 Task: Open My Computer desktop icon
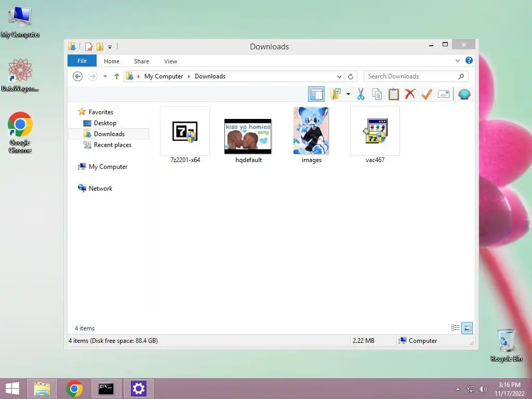[x=20, y=22]
